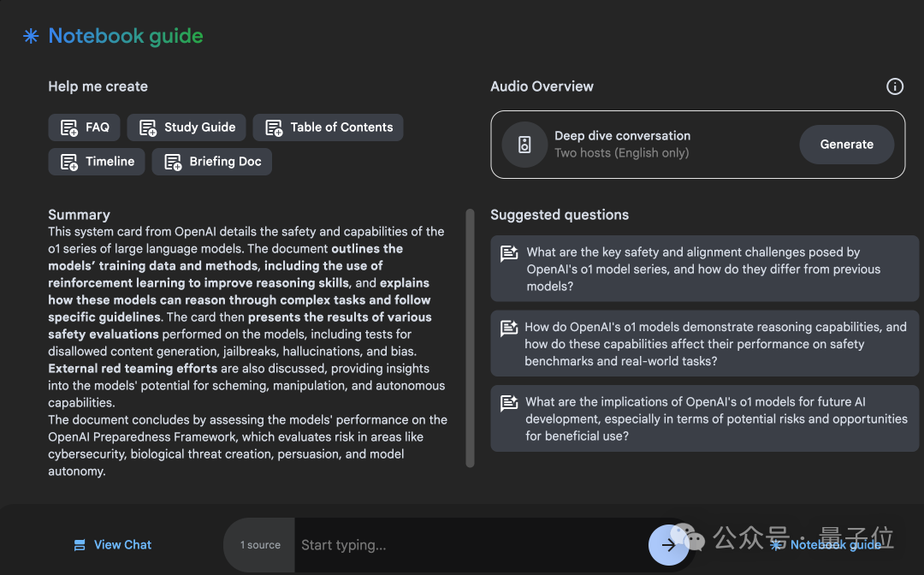Image resolution: width=924 pixels, height=575 pixels.
Task: Click the FAQ document icon
Action: (x=69, y=128)
